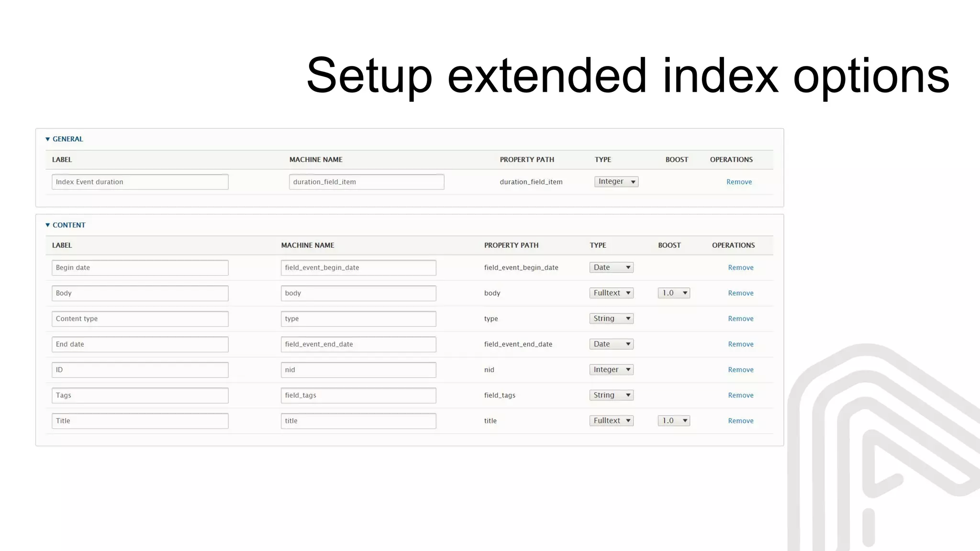Click BOOST column header in CONTENT table
This screenshot has width=980, height=551.
point(669,245)
